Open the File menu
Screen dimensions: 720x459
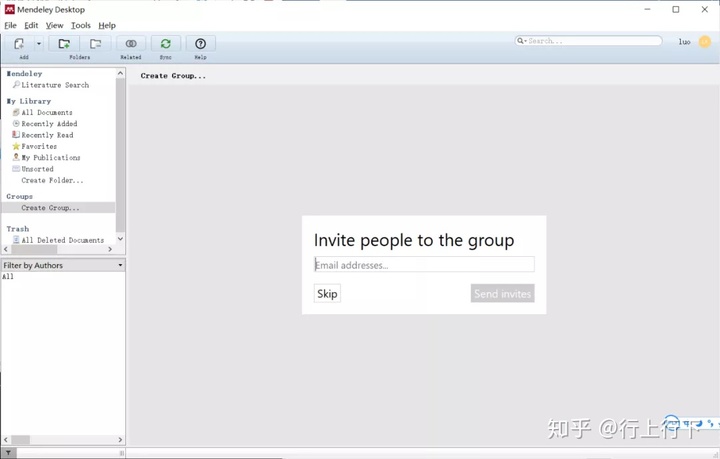(10, 26)
